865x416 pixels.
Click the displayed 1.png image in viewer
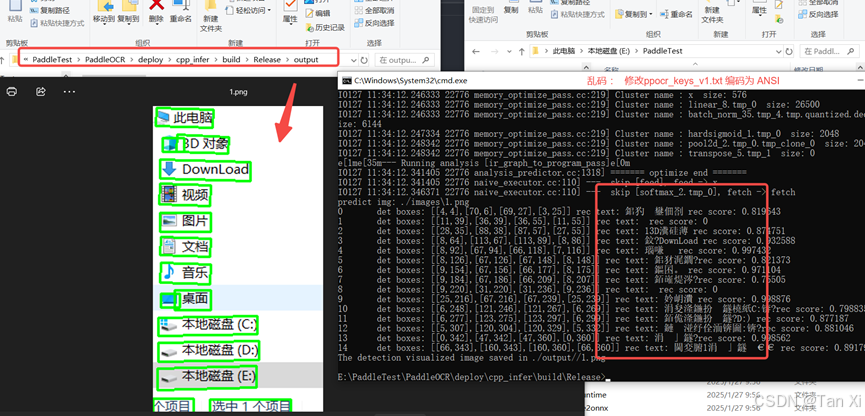click(x=237, y=258)
